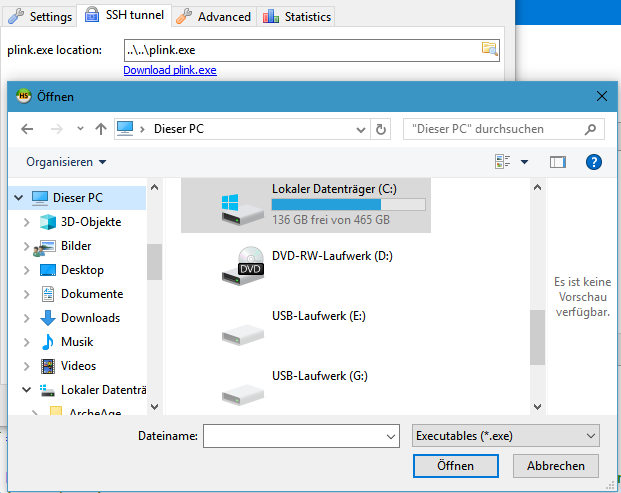Screen dimensions: 621x493
Task: Expand the Dokumente tree node
Action: tap(27, 294)
